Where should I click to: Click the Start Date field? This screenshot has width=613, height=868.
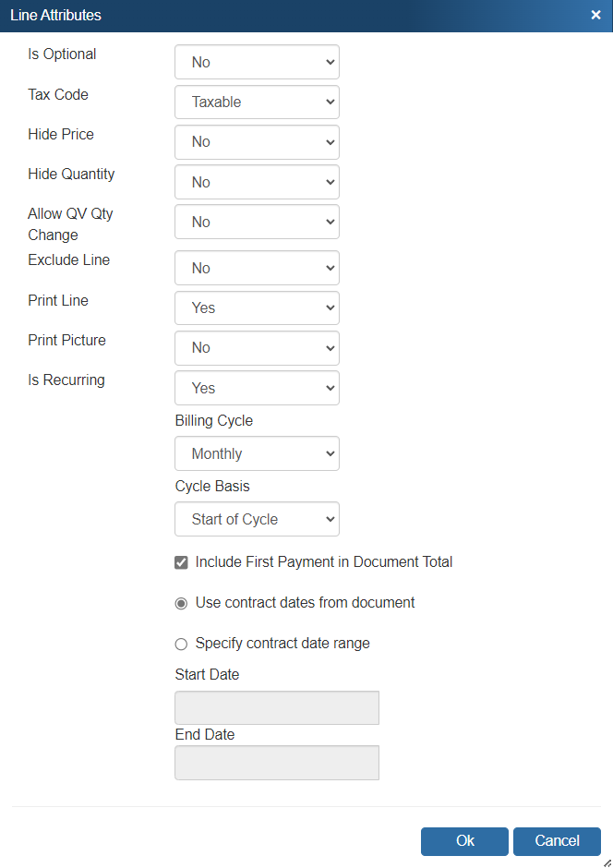click(276, 707)
